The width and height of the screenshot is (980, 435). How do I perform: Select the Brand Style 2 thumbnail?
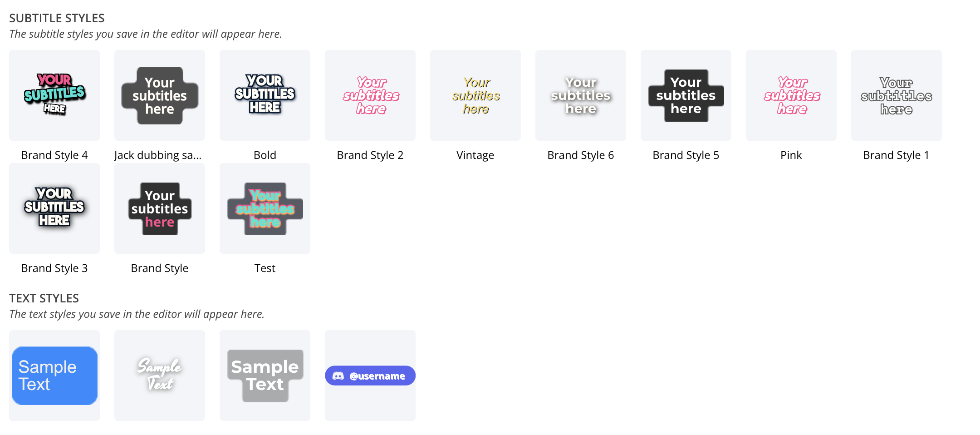(x=370, y=95)
